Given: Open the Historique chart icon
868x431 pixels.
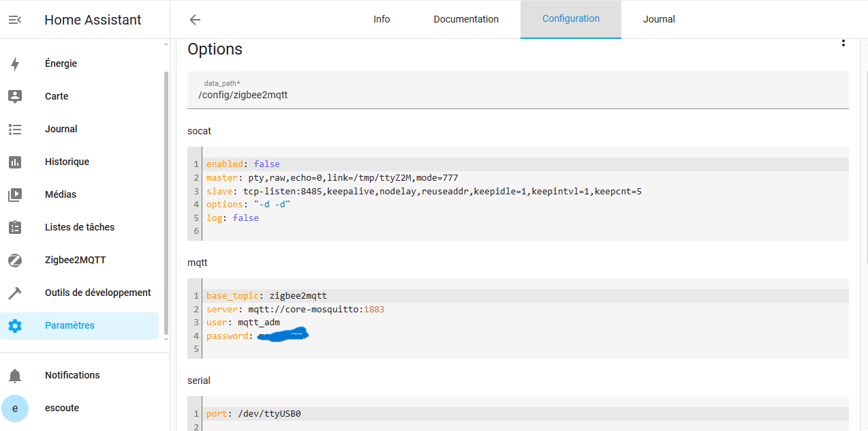Looking at the screenshot, I should click(x=15, y=162).
